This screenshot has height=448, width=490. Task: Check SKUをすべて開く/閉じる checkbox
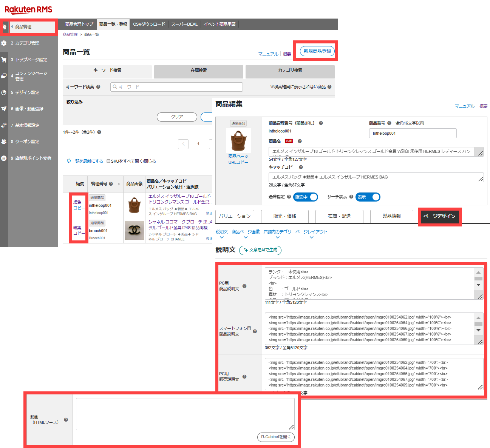pyautogui.click(x=108, y=161)
